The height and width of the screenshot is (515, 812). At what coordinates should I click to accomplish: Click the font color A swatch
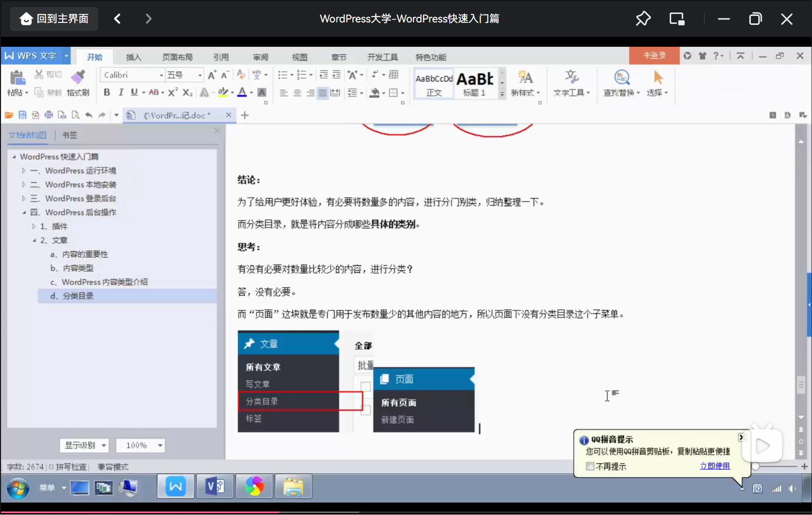point(242,93)
